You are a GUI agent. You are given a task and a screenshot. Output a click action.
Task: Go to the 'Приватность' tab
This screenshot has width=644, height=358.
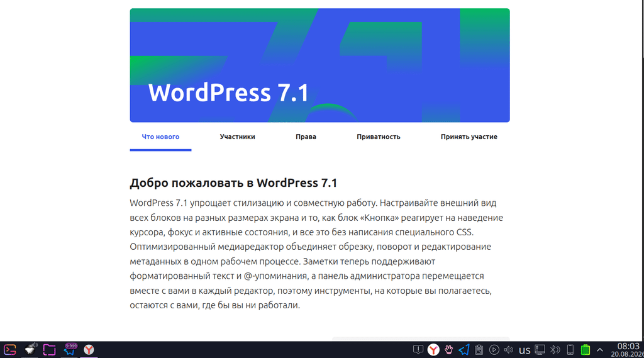tap(378, 137)
